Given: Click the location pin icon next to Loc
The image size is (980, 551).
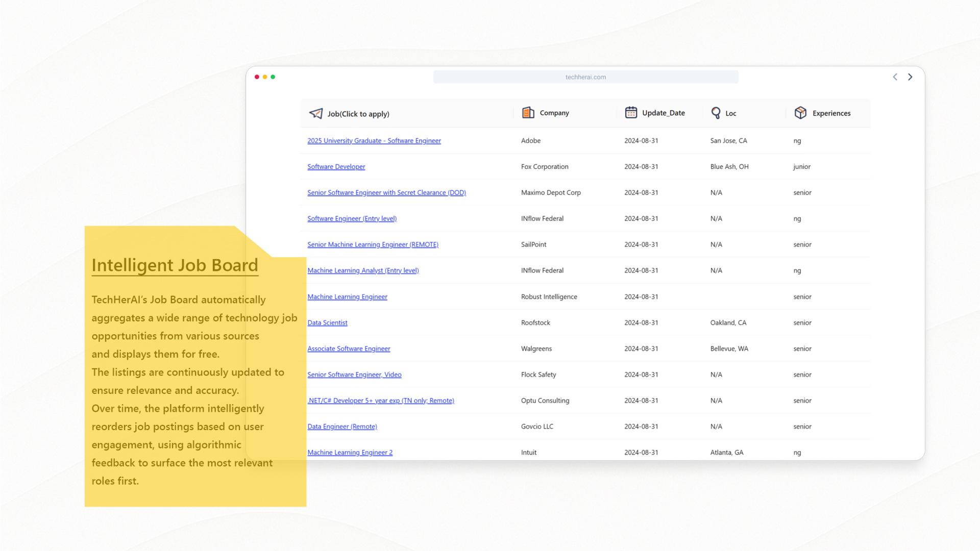Looking at the screenshot, I should [x=716, y=113].
